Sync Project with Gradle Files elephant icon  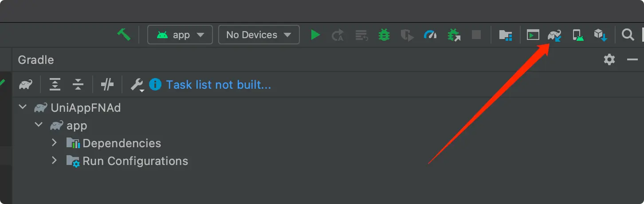point(554,35)
